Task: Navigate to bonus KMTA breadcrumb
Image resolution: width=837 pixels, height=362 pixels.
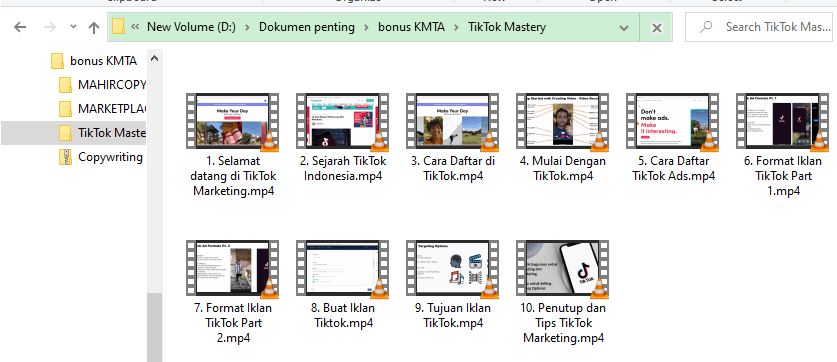Action: pos(411,27)
